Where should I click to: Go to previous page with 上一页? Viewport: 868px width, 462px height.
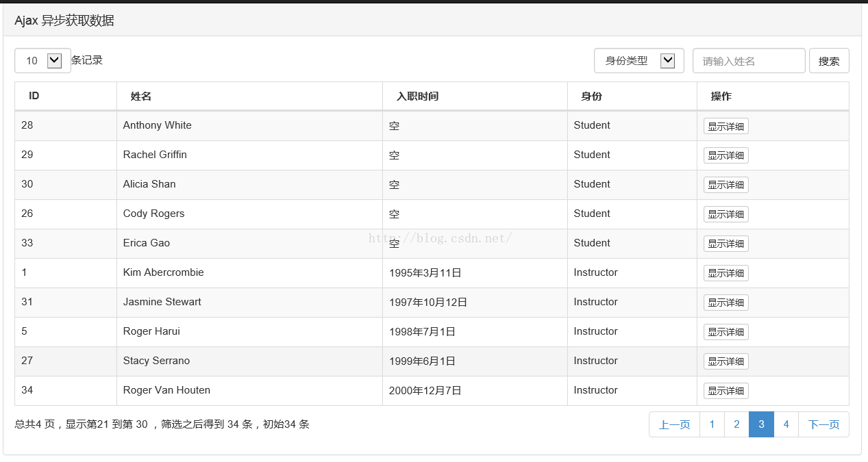(674, 424)
